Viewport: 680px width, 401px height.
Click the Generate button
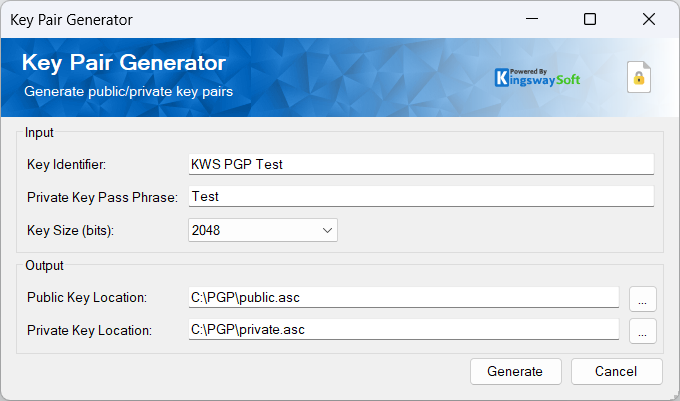click(x=516, y=372)
